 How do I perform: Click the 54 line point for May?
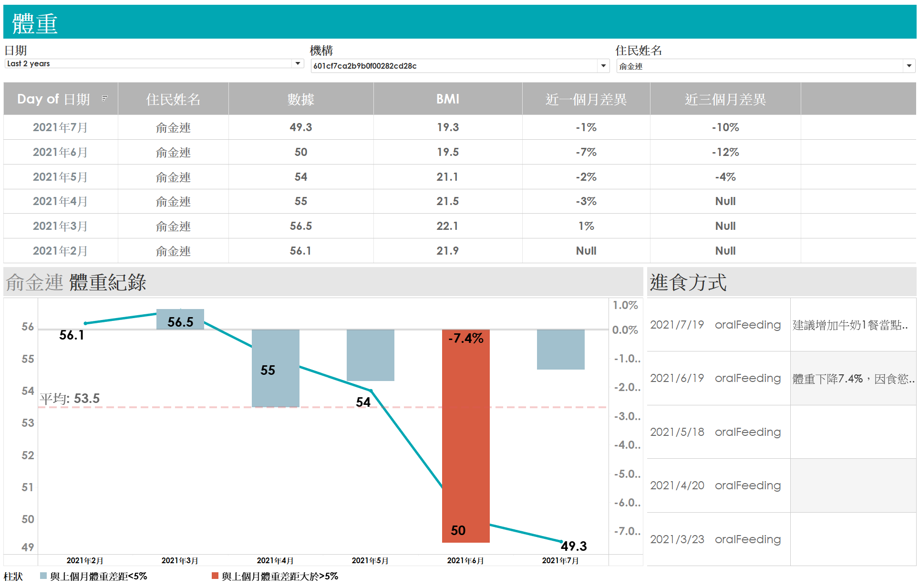coord(371,391)
